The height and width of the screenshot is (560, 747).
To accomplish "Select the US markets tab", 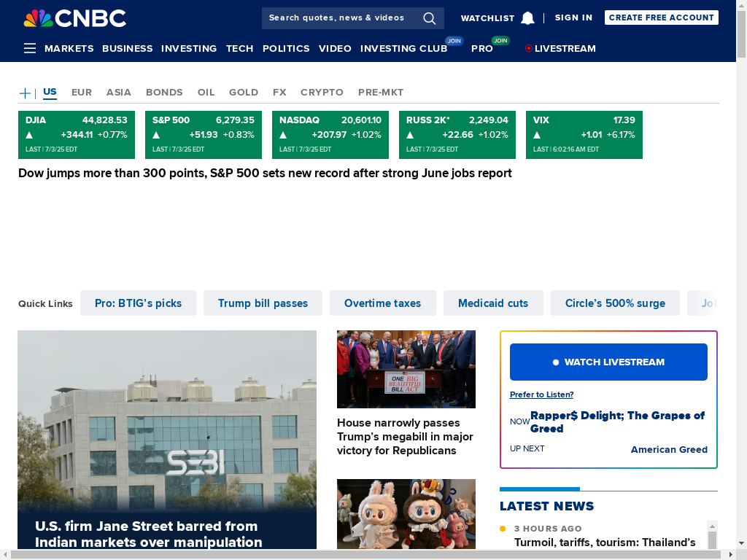I will [x=50, y=92].
